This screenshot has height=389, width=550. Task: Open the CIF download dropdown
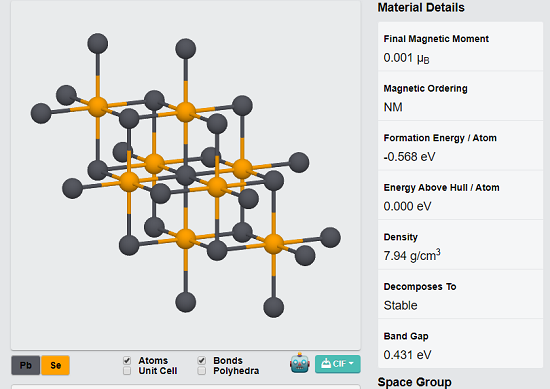(x=337, y=364)
